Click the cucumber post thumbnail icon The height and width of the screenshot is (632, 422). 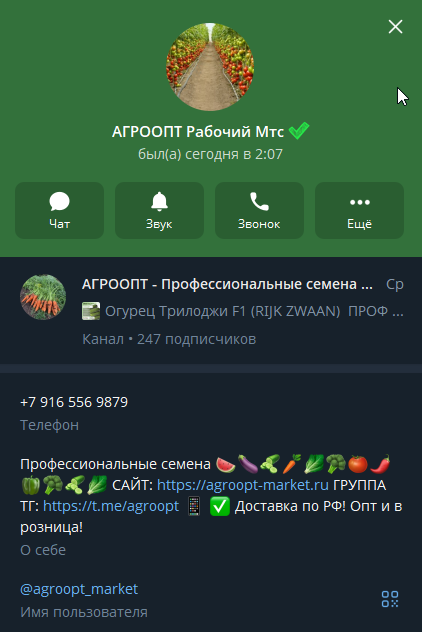91,312
